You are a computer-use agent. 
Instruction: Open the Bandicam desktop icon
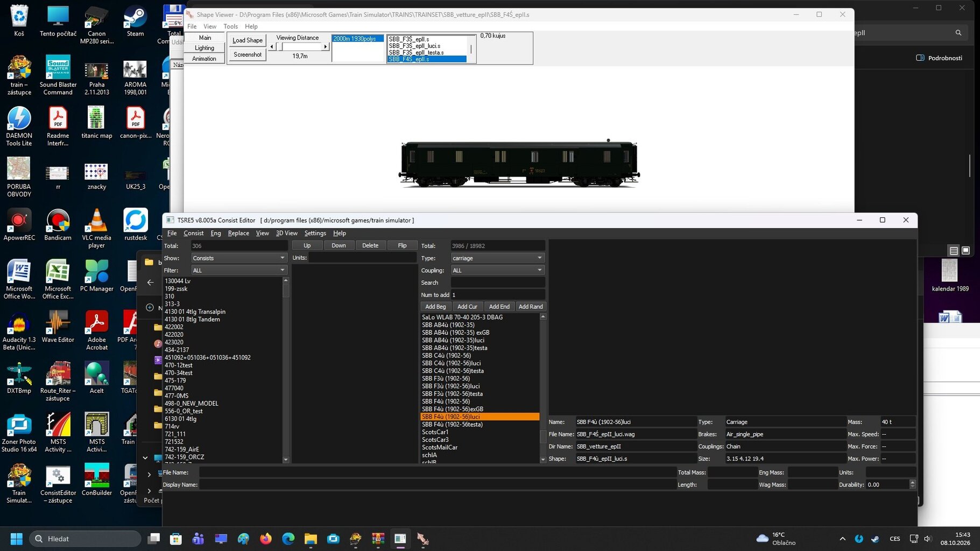(x=58, y=225)
